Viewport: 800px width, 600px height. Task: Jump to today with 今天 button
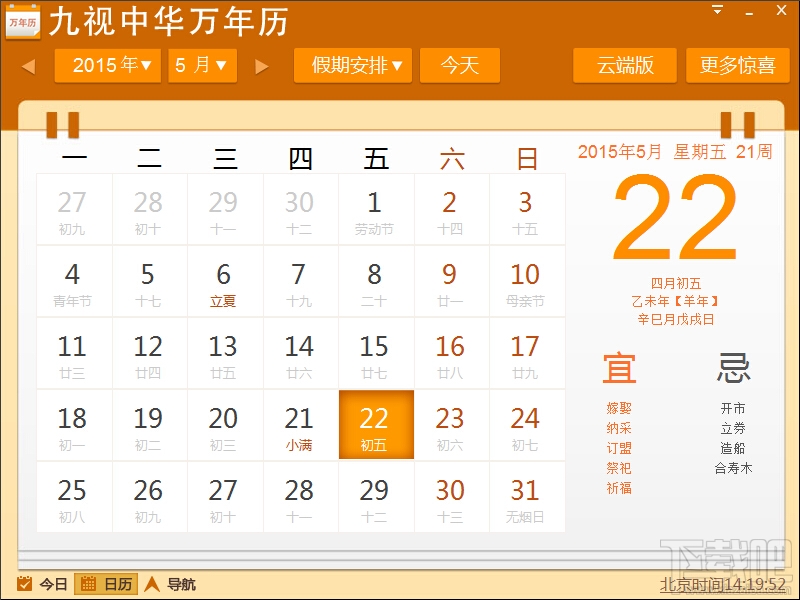coord(460,65)
